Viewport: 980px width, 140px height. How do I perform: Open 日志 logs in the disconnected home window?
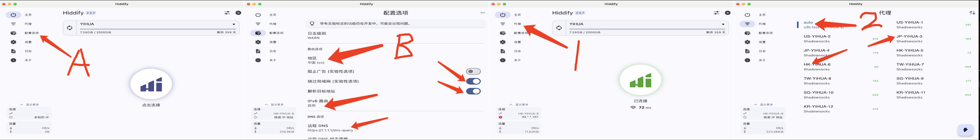click(x=13, y=51)
